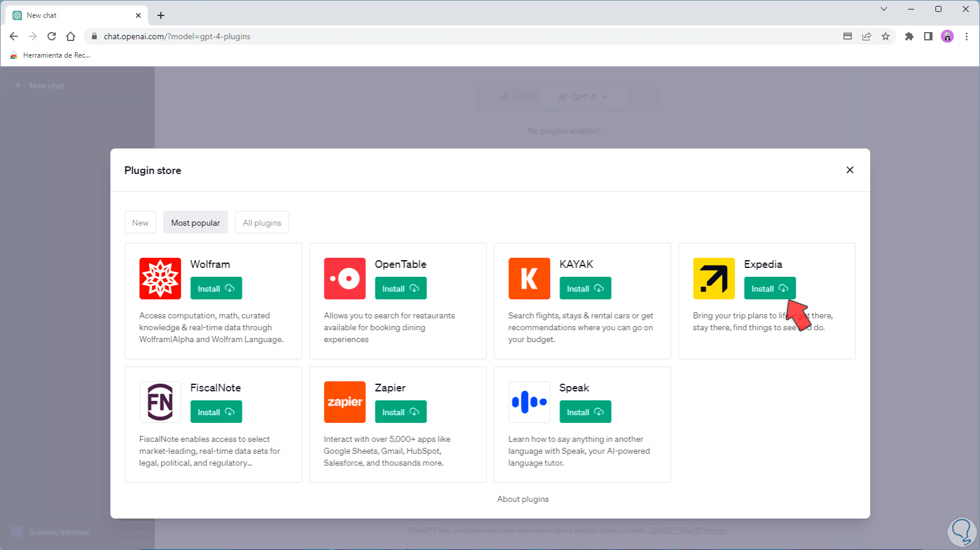The image size is (980, 550).
Task: Install the OpenTable plugin
Action: [401, 289]
